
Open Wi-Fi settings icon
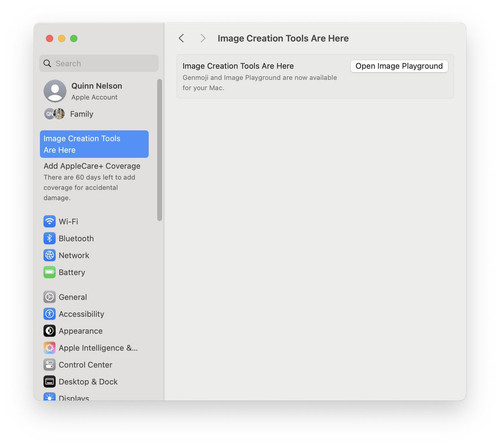pos(49,221)
